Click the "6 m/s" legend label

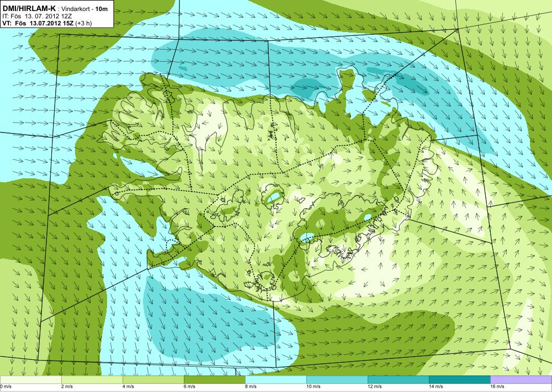(x=190, y=386)
